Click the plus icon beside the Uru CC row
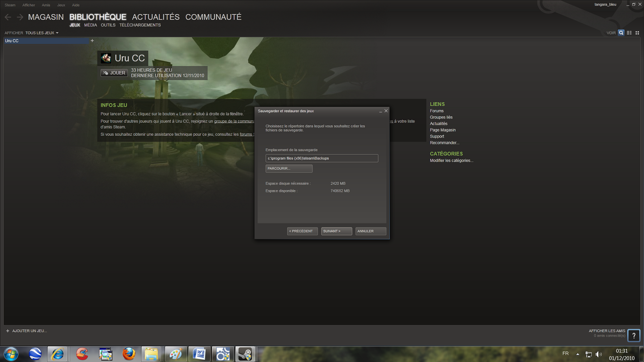Image resolution: width=644 pixels, height=362 pixels. tap(92, 41)
